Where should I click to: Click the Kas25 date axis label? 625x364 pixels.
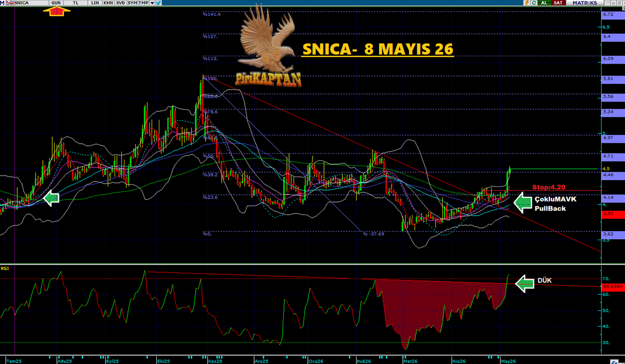pos(215,360)
